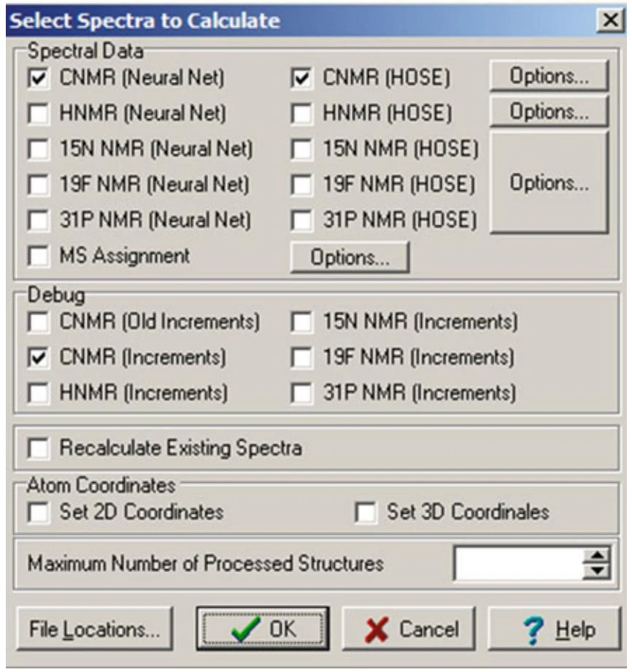Open Options for the HNMR row
632x672 pixels.
tap(550, 112)
